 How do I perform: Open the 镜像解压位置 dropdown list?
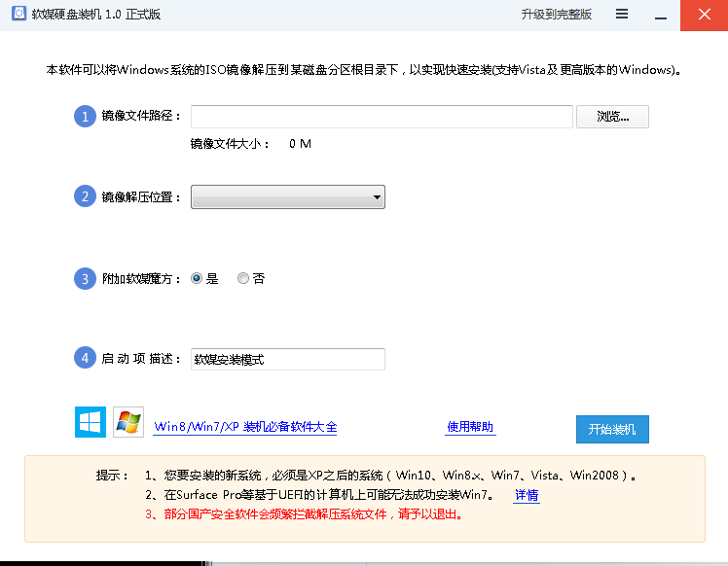[288, 197]
